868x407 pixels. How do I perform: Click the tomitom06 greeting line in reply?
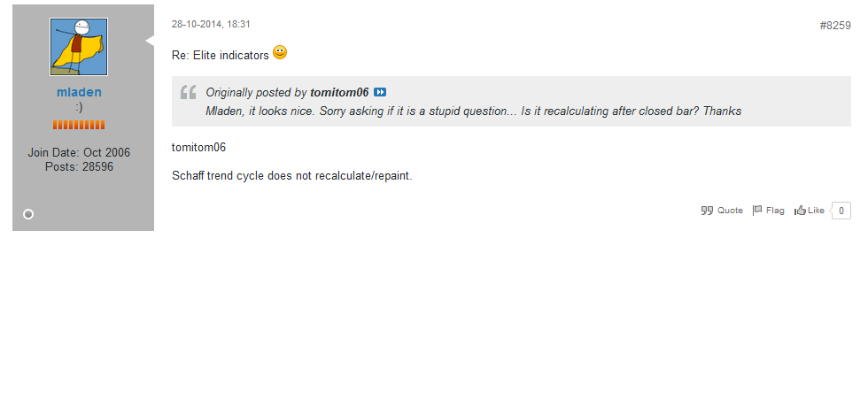pyautogui.click(x=198, y=148)
